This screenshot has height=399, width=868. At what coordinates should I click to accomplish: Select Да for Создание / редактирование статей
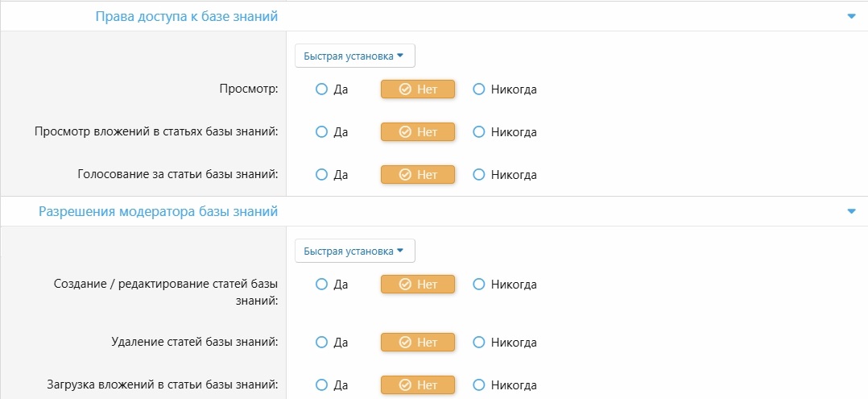pyautogui.click(x=322, y=285)
